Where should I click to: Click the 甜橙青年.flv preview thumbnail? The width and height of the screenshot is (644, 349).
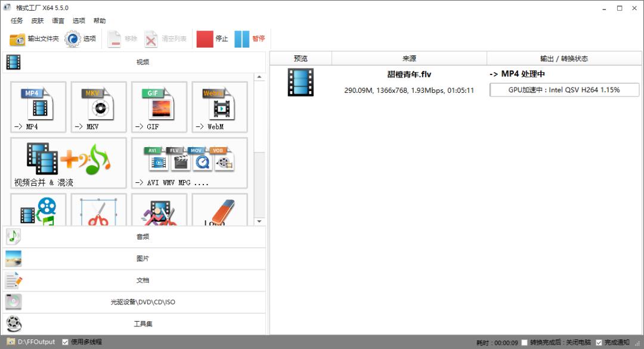coord(301,82)
